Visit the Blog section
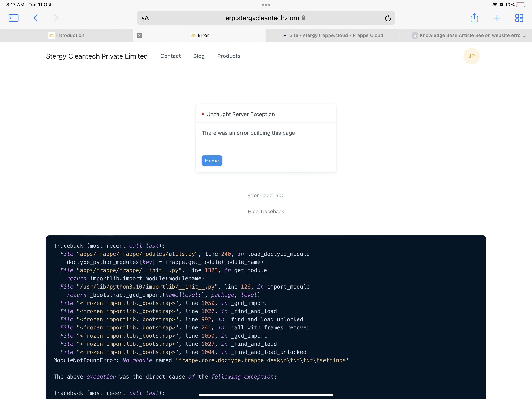532x399 pixels. [x=199, y=56]
